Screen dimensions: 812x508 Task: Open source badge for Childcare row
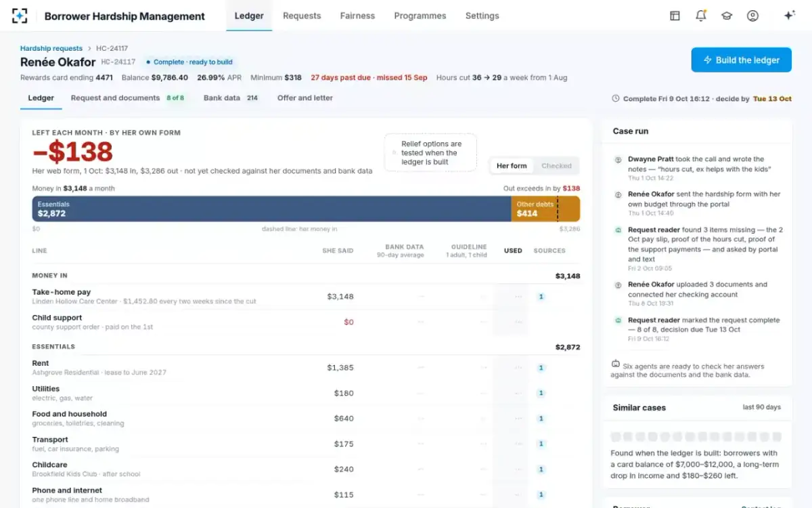(541, 469)
